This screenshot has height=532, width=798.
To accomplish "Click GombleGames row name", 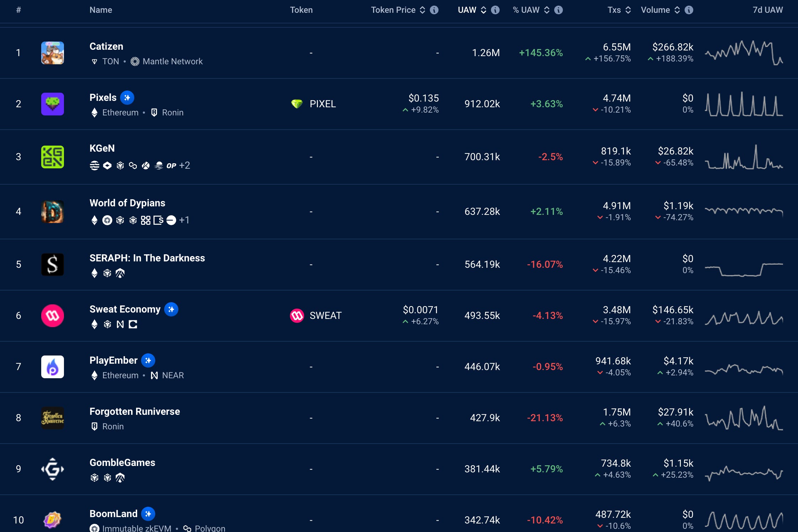I will pyautogui.click(x=122, y=463).
